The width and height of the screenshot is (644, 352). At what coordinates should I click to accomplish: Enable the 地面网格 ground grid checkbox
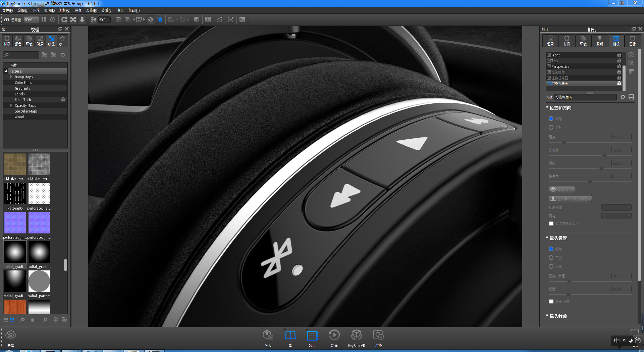551,301
